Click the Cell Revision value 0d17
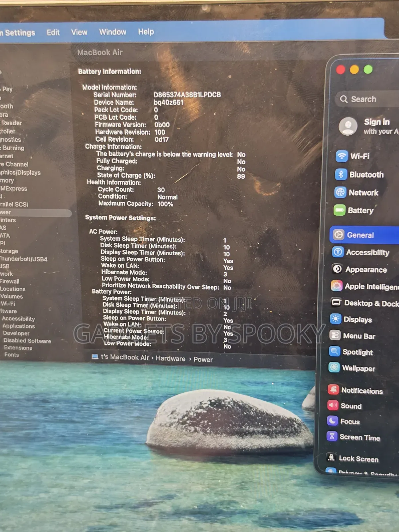 pyautogui.click(x=162, y=140)
